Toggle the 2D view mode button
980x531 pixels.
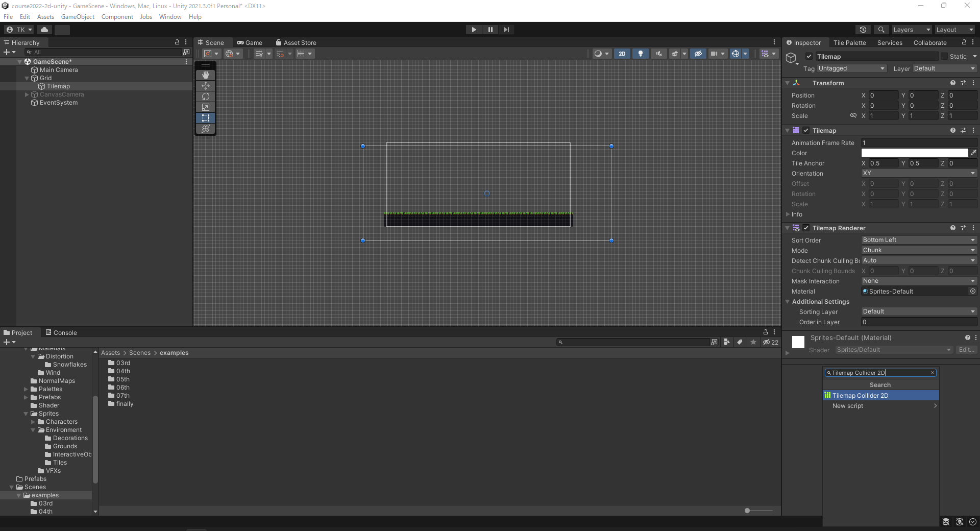click(x=622, y=54)
